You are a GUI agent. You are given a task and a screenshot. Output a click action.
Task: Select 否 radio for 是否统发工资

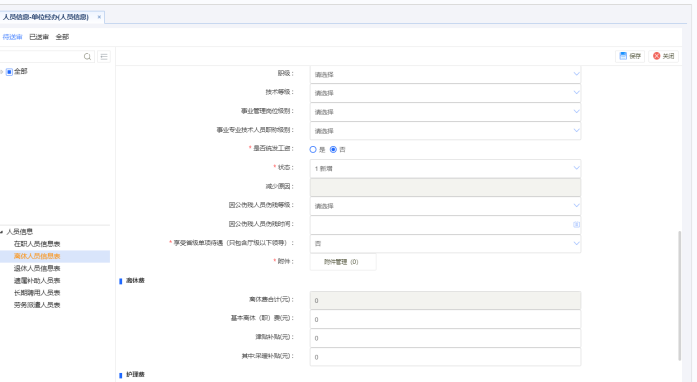(333, 150)
